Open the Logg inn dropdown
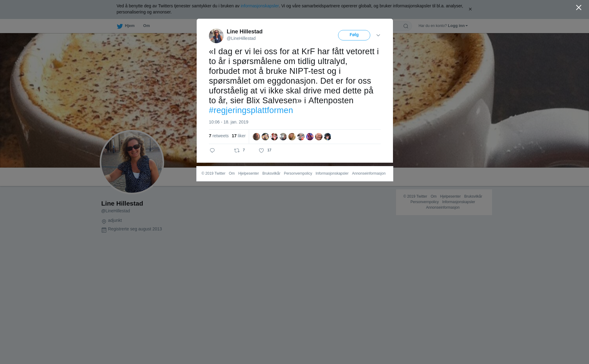The image size is (589, 364). pyautogui.click(x=458, y=26)
